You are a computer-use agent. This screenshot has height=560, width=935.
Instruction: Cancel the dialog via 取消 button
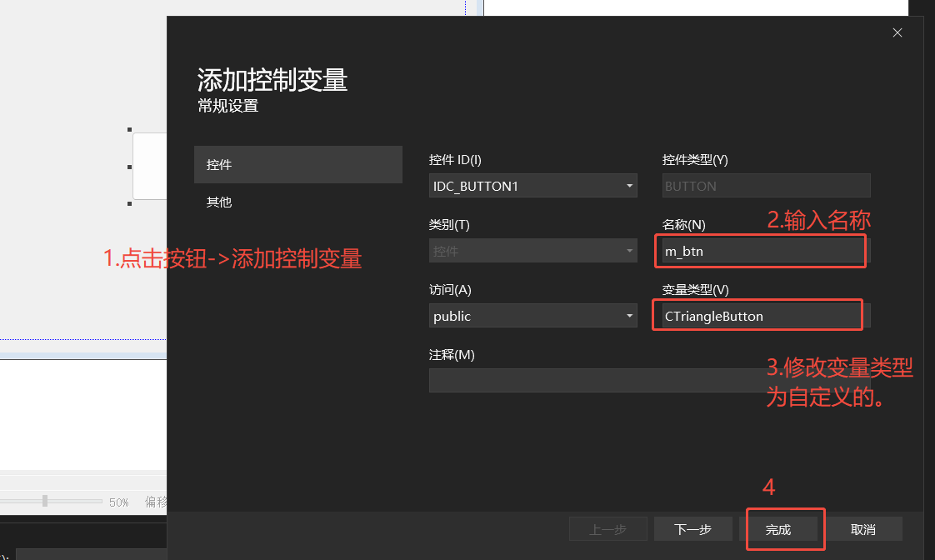coord(863,528)
